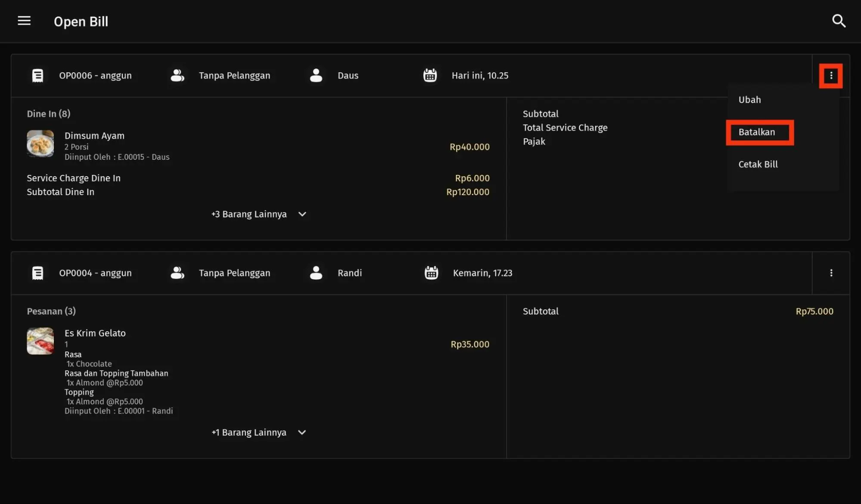Open the hamburger navigation menu
This screenshot has width=861, height=504.
24,21
